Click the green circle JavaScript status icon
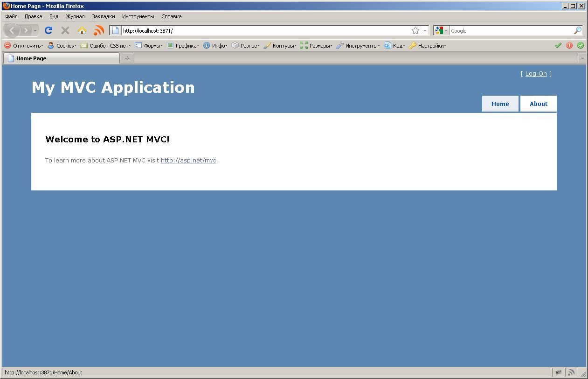 click(581, 46)
